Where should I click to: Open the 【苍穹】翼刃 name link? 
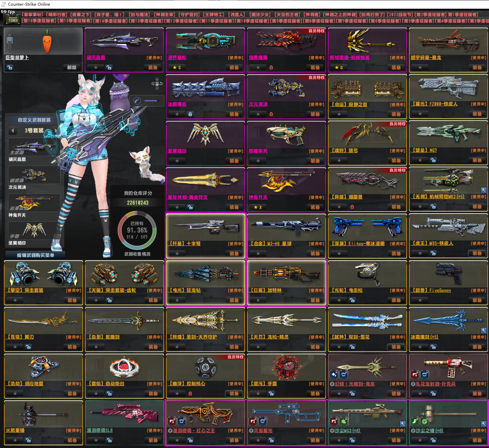coord(20,337)
